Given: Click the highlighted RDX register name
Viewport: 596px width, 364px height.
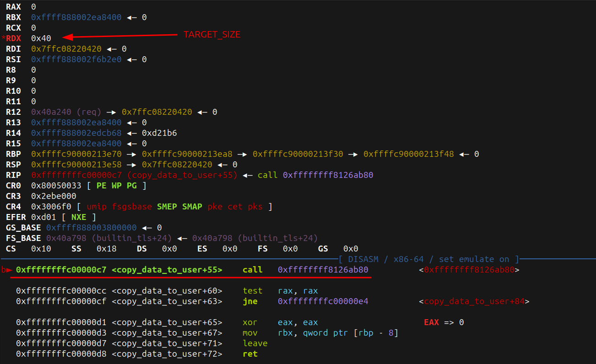Looking at the screenshot, I should pyautogui.click(x=13, y=38).
